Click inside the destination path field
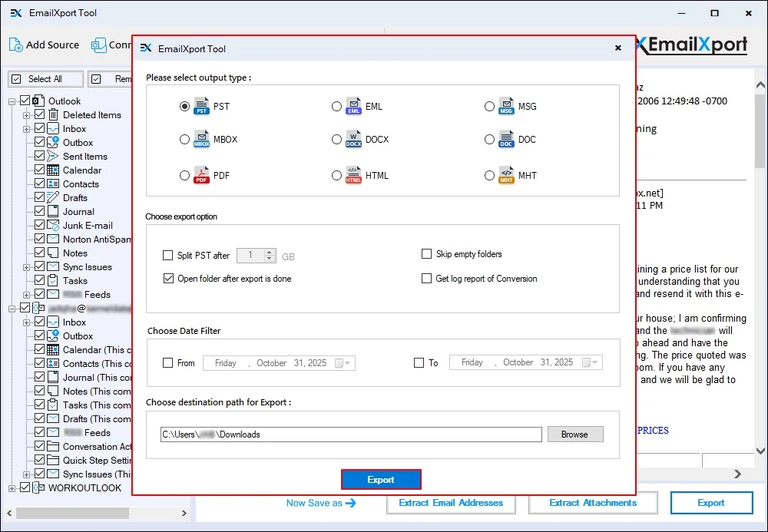The width and height of the screenshot is (768, 532). click(x=346, y=434)
